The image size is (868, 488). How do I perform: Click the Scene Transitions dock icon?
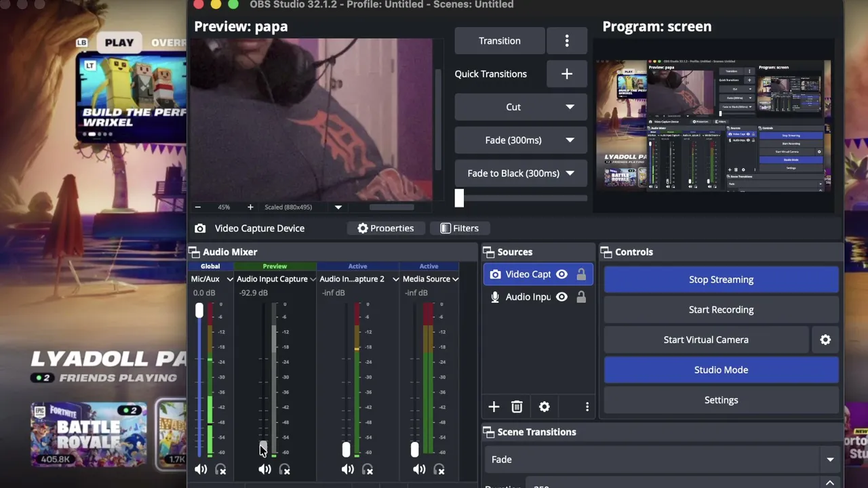coord(488,432)
